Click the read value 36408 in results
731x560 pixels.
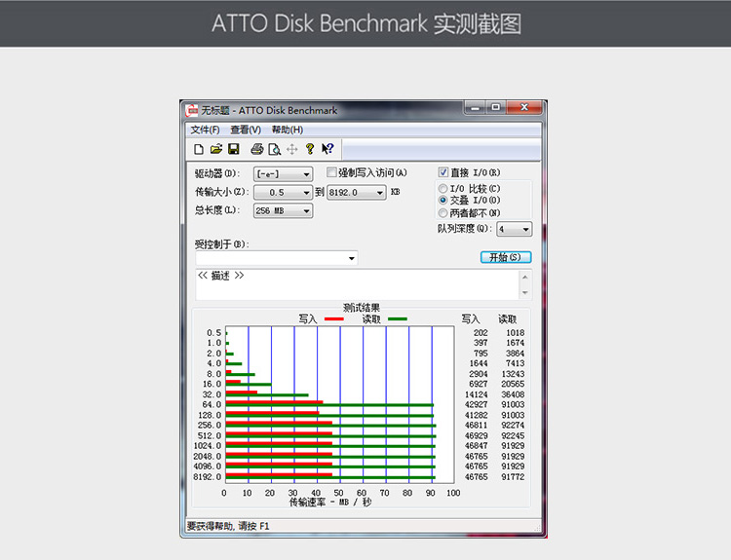tap(513, 394)
